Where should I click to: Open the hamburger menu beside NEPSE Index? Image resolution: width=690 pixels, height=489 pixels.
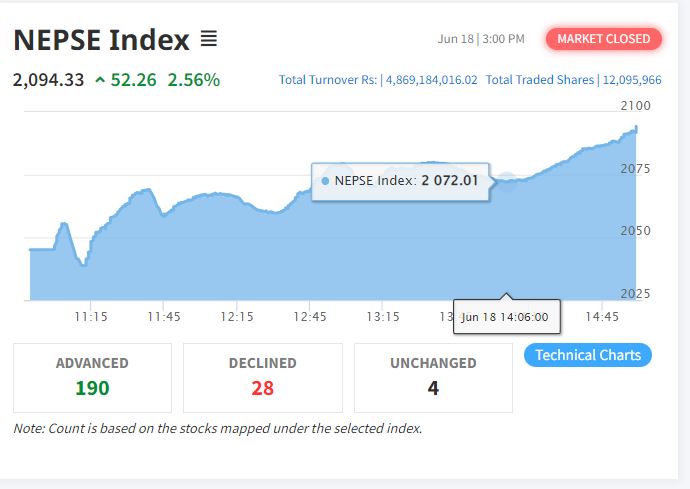(x=209, y=39)
